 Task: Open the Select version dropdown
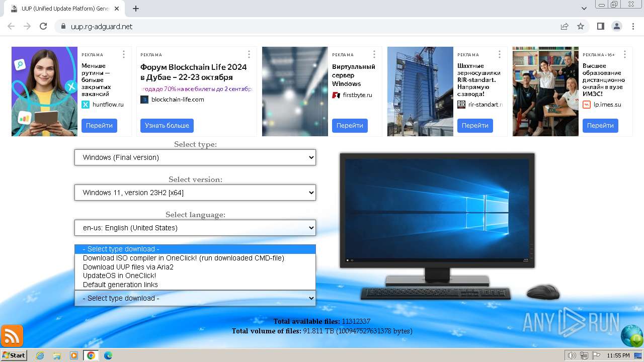[195, 193]
